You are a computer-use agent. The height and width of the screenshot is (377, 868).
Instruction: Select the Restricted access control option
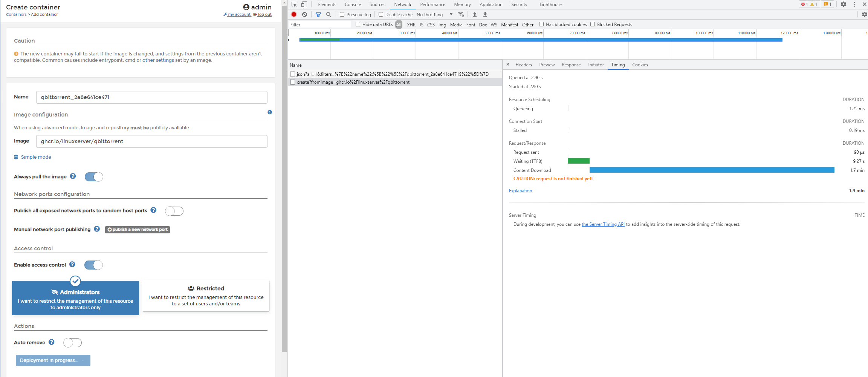click(x=206, y=296)
